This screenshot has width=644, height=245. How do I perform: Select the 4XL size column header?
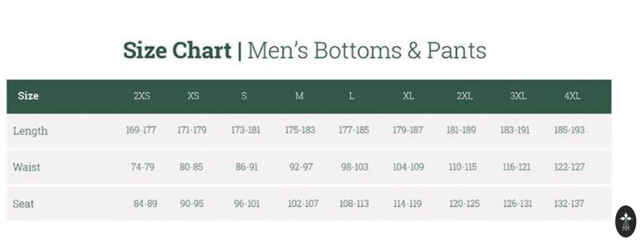572,96
